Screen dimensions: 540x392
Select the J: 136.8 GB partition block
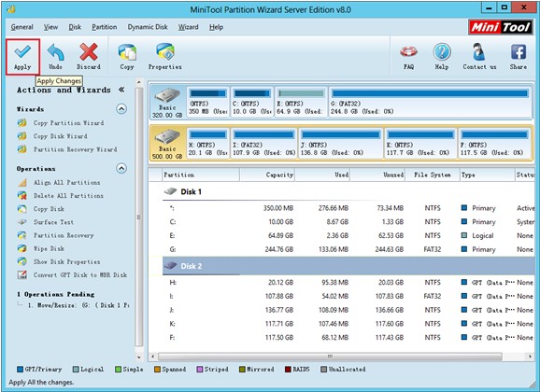pyautogui.click(x=341, y=144)
